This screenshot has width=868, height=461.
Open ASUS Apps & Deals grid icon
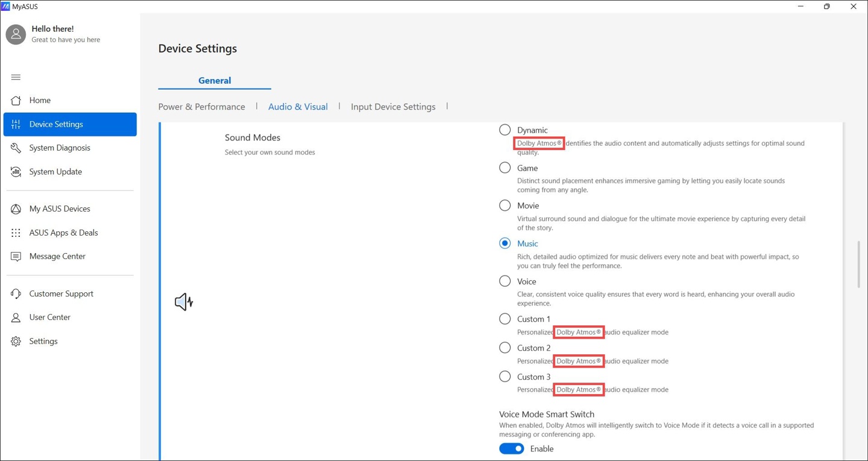coord(16,233)
